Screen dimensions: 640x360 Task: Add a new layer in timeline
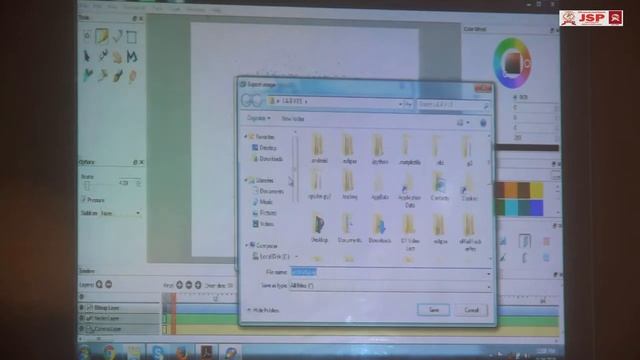[99, 284]
